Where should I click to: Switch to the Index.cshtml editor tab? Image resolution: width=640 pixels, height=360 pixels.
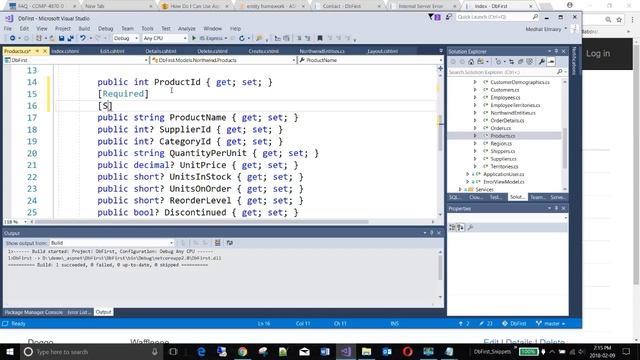pos(65,51)
